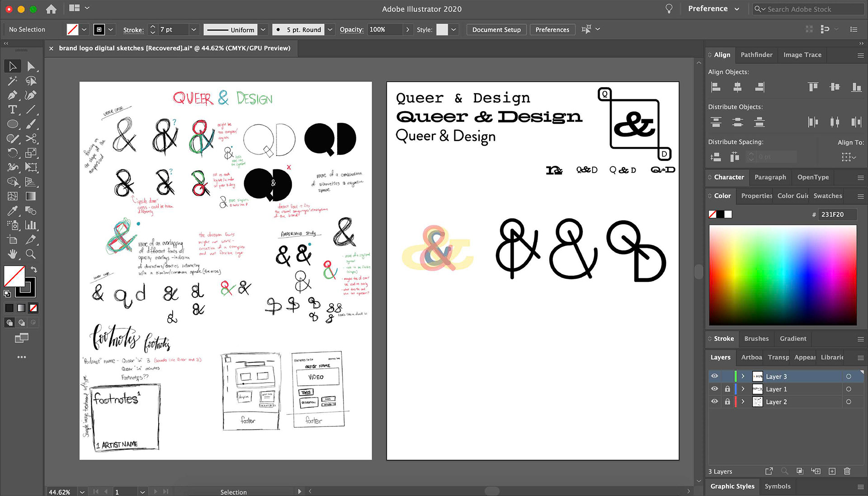Click target circle for Layer 1
The width and height of the screenshot is (868, 496).
849,389
